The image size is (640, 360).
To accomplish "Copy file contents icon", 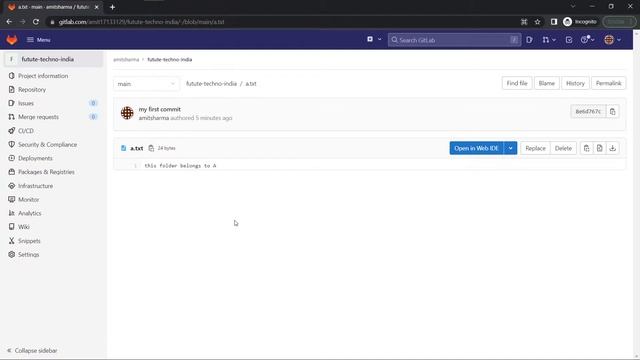I will tap(587, 148).
